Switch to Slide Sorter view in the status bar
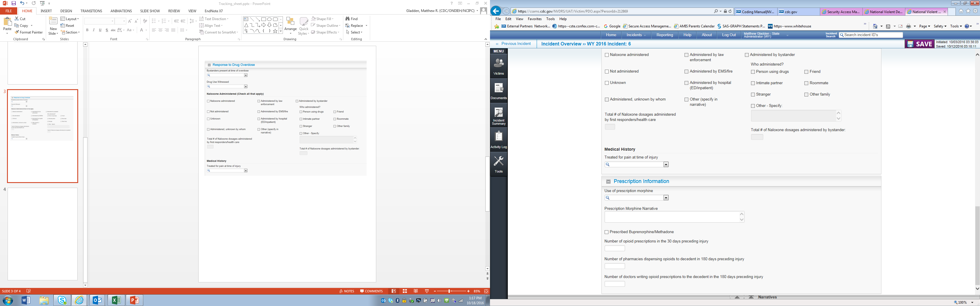Screen dimensions: 980x306 point(405,291)
